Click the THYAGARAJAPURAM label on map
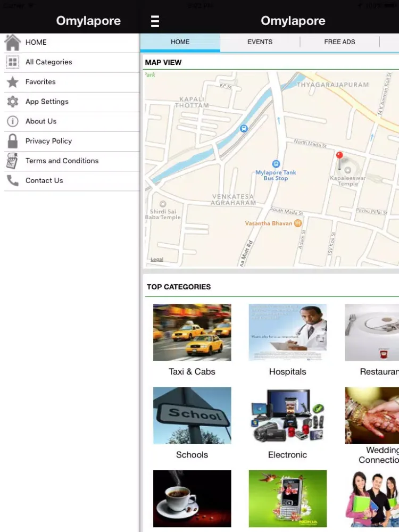 tap(332, 85)
